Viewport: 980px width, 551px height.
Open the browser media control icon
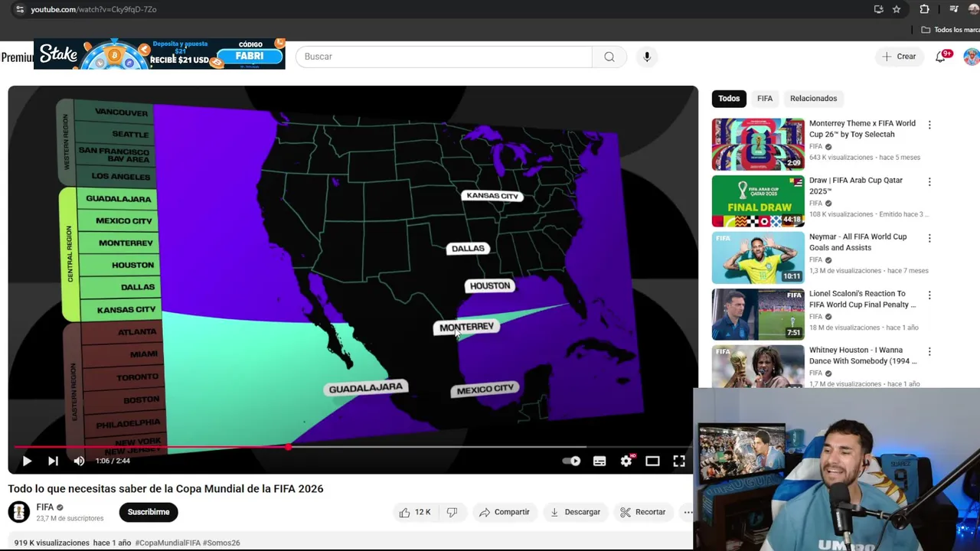tap(953, 9)
